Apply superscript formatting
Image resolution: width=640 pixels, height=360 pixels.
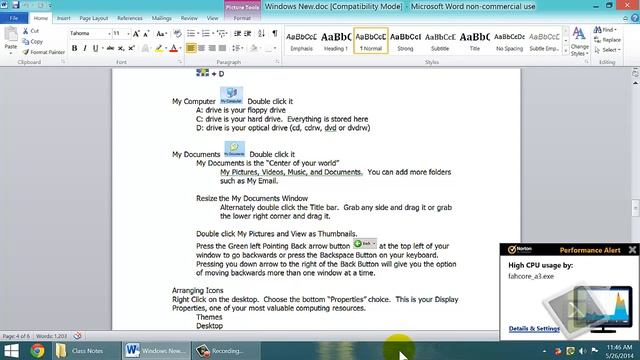131,48
